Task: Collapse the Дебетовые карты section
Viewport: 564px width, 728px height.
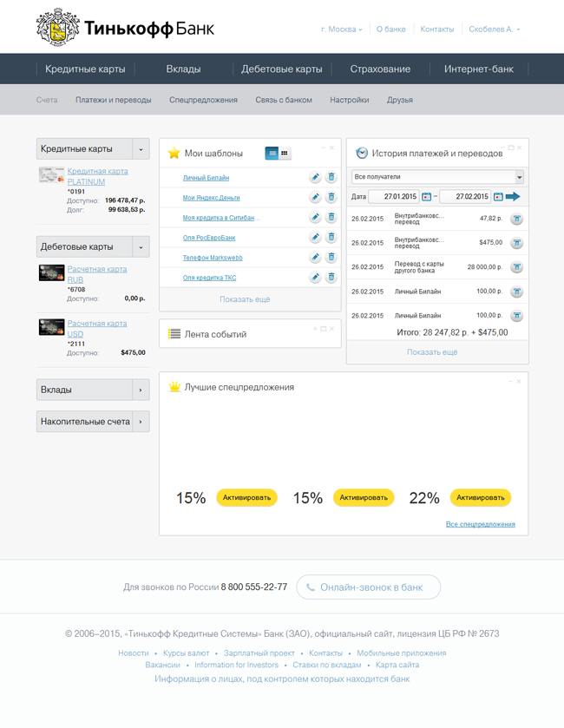Action: point(141,247)
